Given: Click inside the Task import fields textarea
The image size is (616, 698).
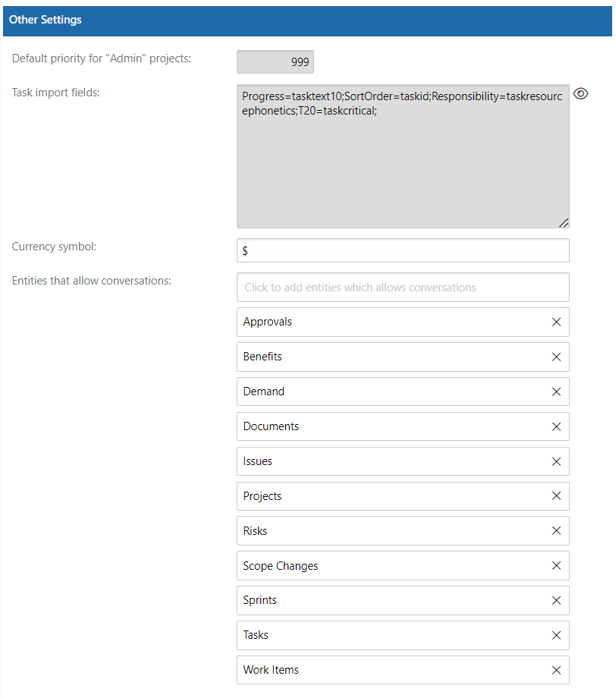Looking at the screenshot, I should pyautogui.click(x=403, y=156).
